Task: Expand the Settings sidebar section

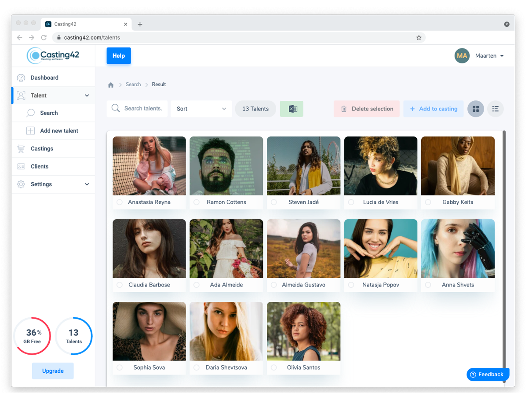Action: click(53, 184)
